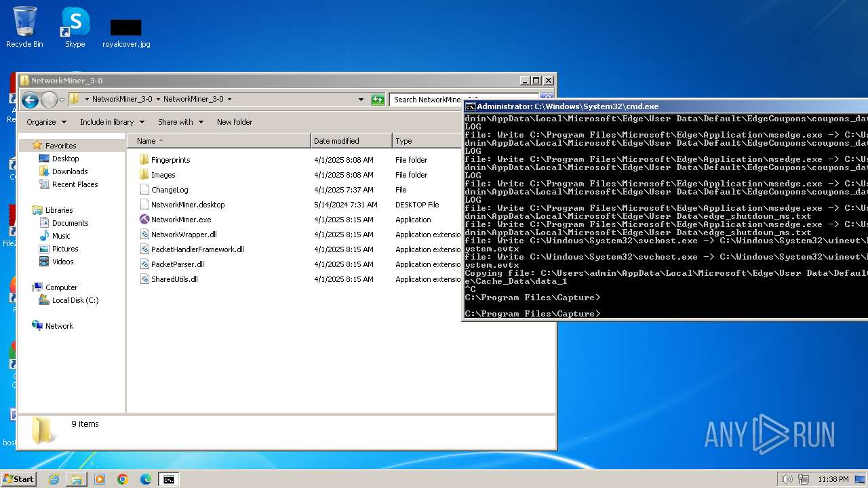Select the Music library
Screen dimensions: 868x488
pyautogui.click(x=61, y=236)
